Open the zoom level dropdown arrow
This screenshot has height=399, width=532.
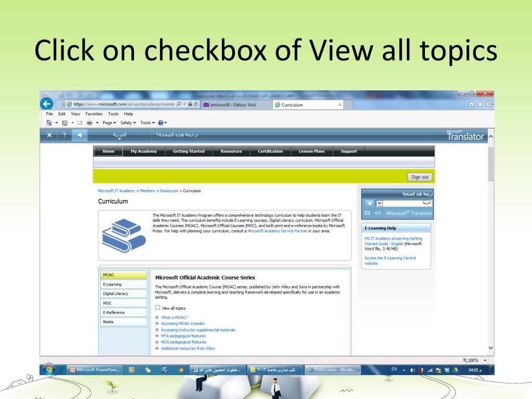pos(485,361)
